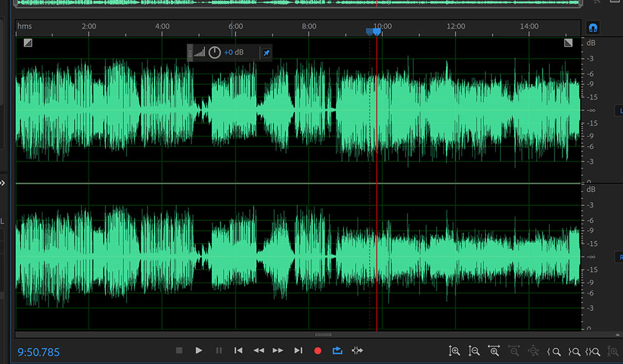Click the dotted panel divider grip below the waveform

pyautogui.click(x=323, y=335)
